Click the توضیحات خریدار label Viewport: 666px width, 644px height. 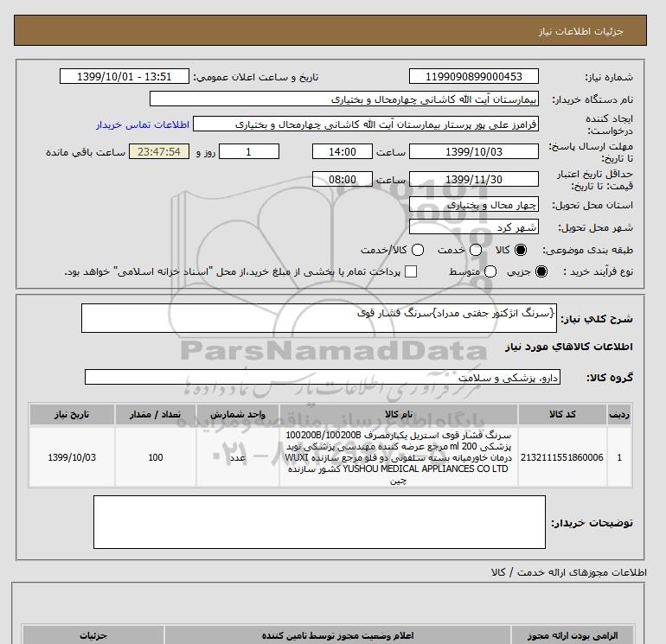coord(592,523)
